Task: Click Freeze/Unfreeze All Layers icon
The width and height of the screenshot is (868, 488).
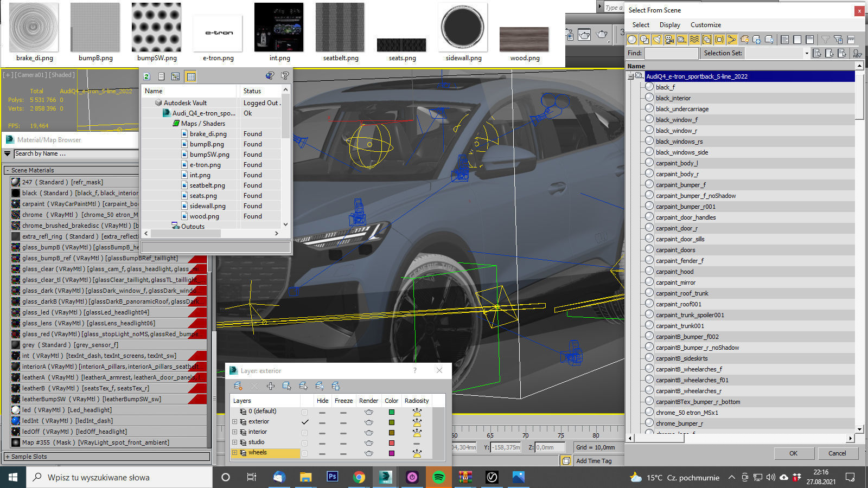Action: [336, 386]
